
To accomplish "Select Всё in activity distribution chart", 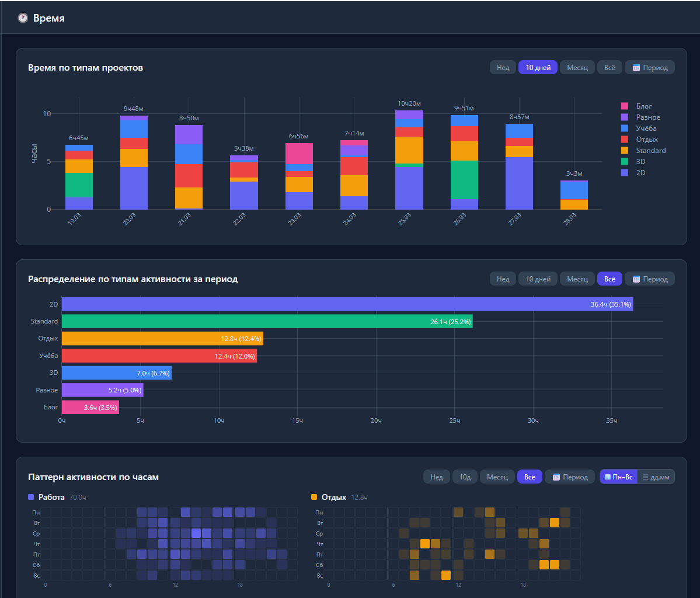I will (610, 279).
